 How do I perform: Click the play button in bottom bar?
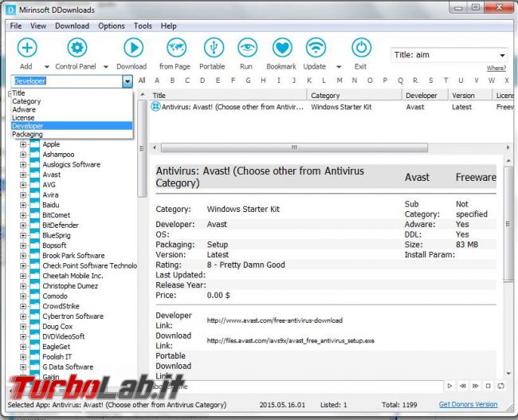449,386
